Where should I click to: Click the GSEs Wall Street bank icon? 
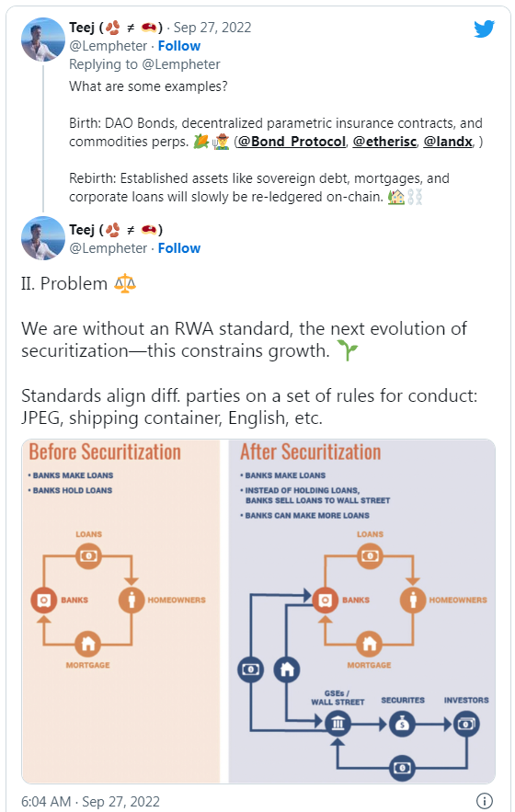pyautogui.click(x=338, y=724)
